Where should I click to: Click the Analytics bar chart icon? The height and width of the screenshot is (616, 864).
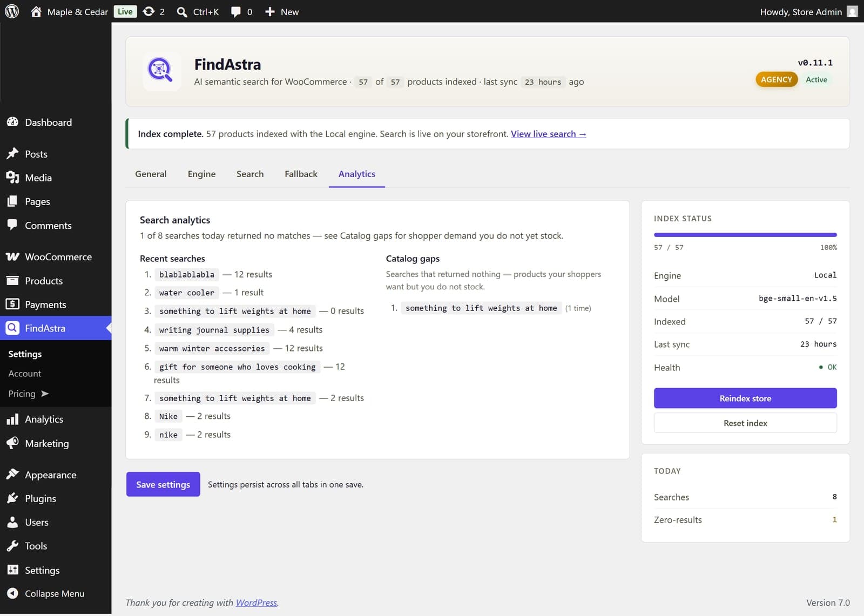pos(12,419)
